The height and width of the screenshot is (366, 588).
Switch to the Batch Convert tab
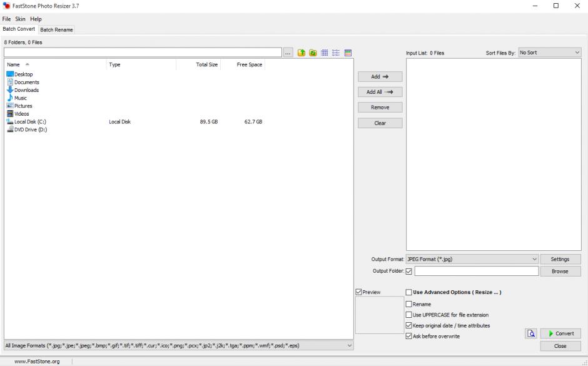coord(19,29)
